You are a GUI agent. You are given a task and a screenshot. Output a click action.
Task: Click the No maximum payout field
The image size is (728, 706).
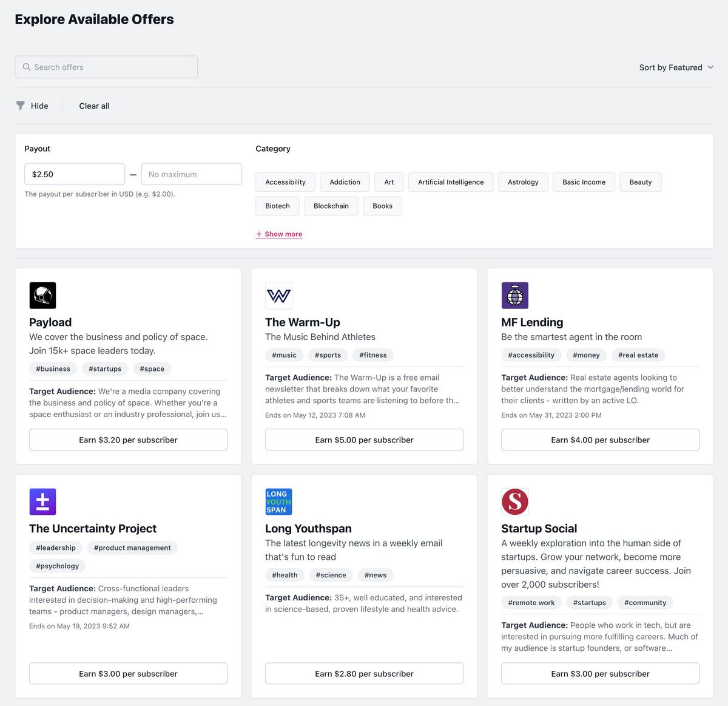click(191, 174)
